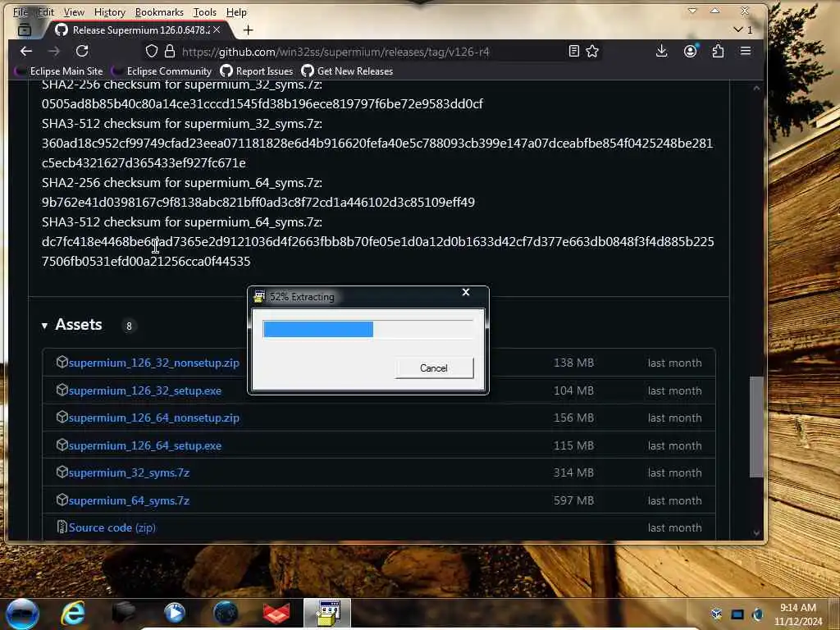This screenshot has width=840, height=630.
Task: Open a new tab with plus button
Action: 248,30
